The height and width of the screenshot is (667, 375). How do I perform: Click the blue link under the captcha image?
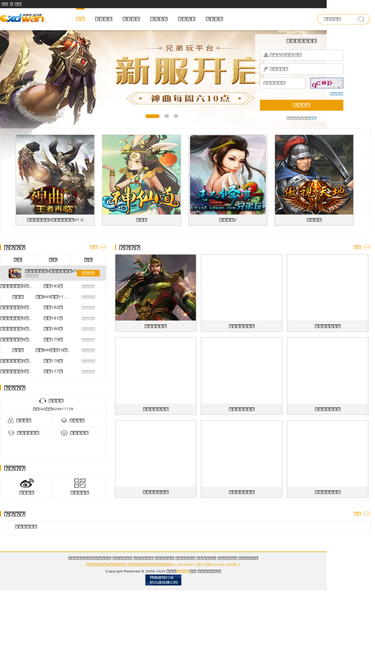pos(336,94)
